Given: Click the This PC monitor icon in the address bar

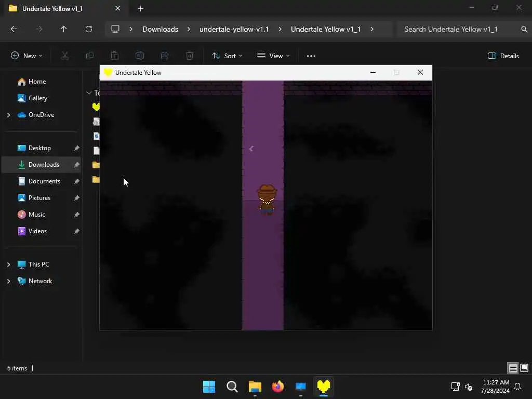Looking at the screenshot, I should 115,29.
